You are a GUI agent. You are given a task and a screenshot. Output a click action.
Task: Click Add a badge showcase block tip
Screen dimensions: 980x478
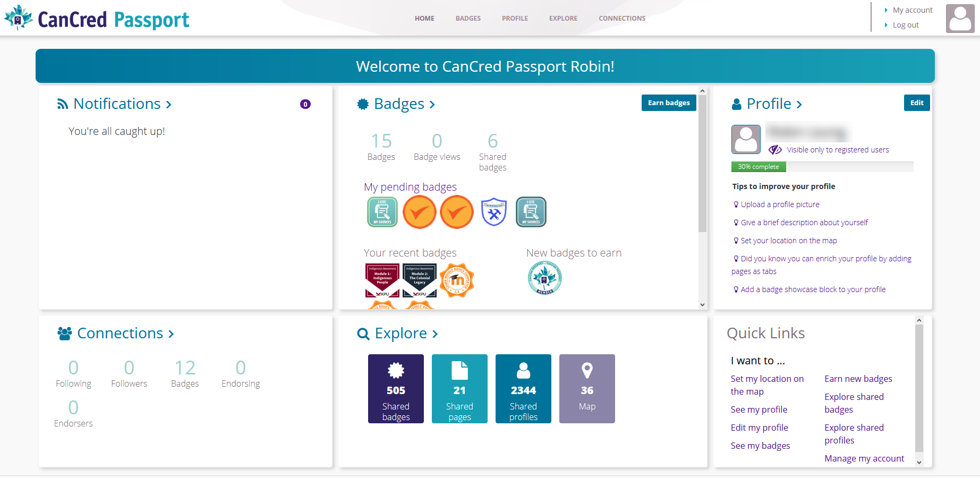[x=813, y=289]
